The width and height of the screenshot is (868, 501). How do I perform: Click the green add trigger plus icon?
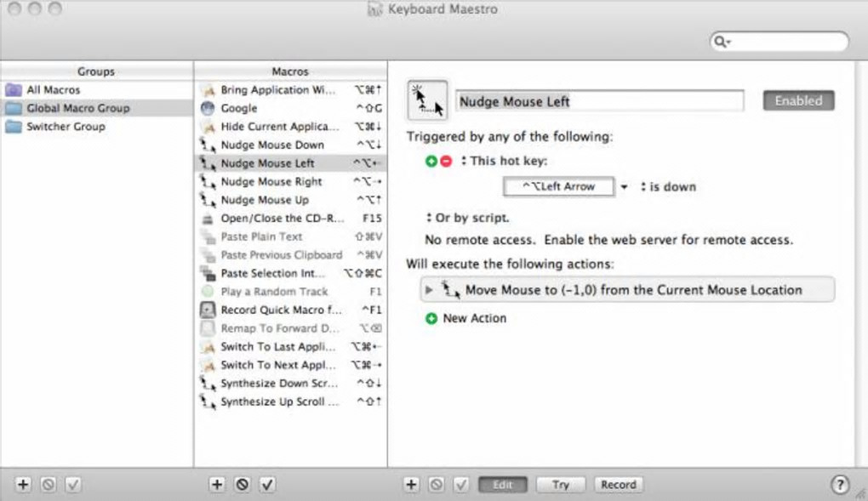(431, 161)
